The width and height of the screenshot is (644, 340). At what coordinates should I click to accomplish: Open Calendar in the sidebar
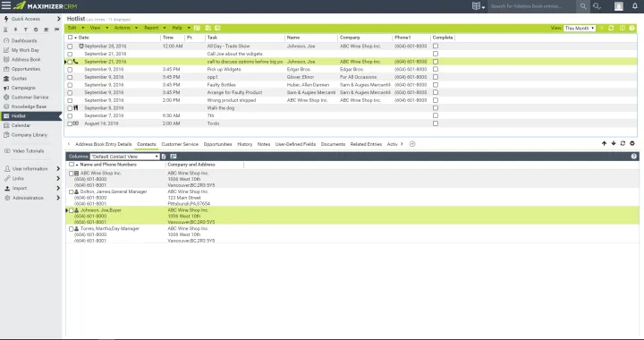[x=21, y=125]
